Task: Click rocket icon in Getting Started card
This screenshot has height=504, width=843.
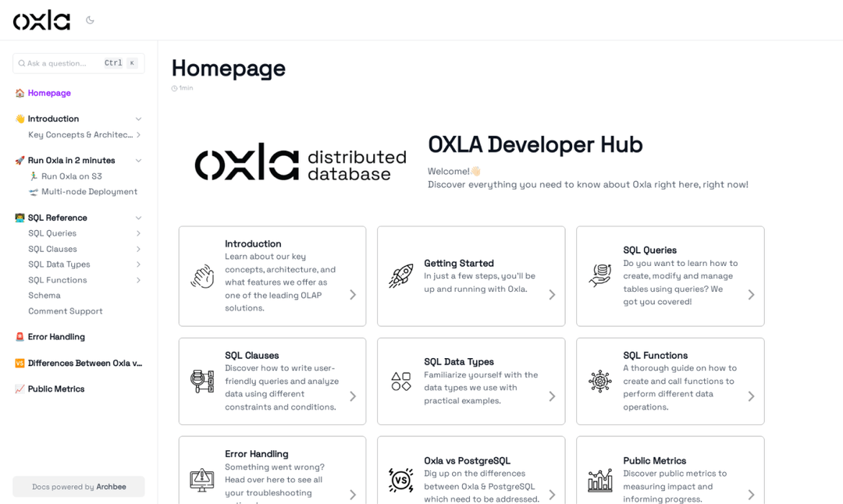Action: 401,276
